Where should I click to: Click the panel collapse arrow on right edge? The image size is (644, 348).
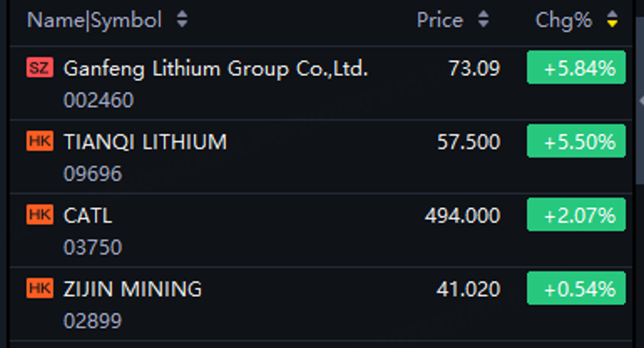point(641,101)
